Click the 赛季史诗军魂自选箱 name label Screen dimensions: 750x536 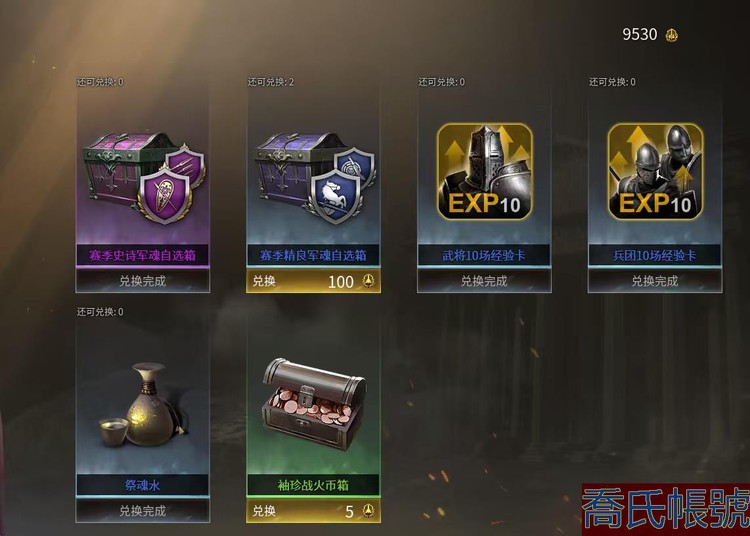143,255
